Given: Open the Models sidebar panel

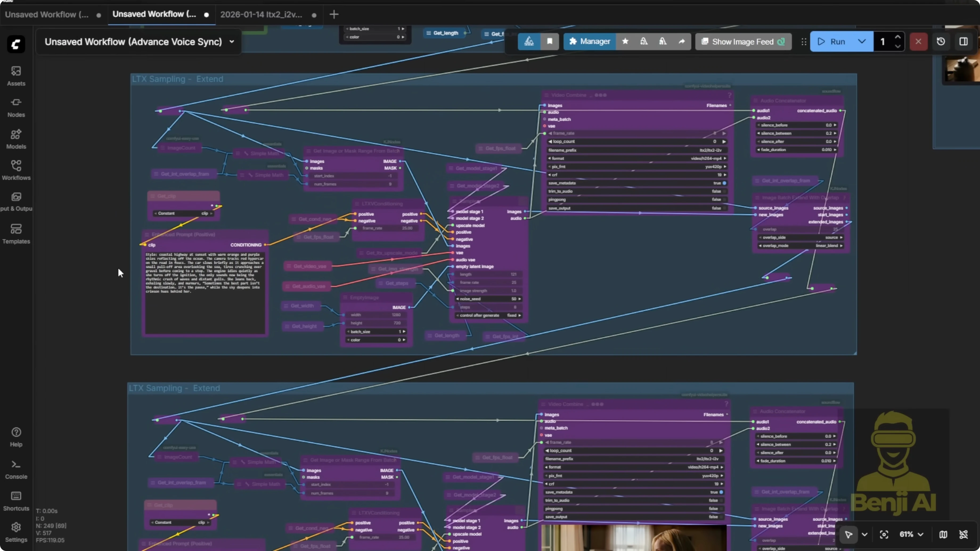Looking at the screenshot, I should pyautogui.click(x=16, y=139).
